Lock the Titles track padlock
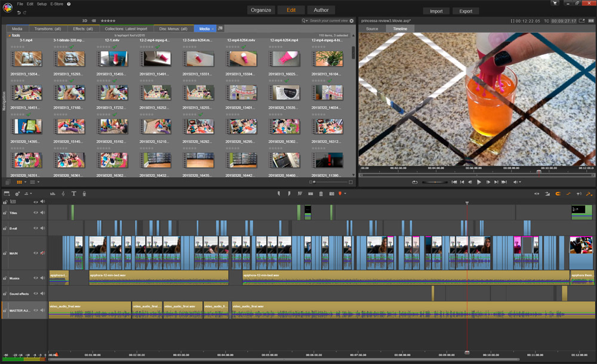597x364 pixels. (x=5, y=213)
